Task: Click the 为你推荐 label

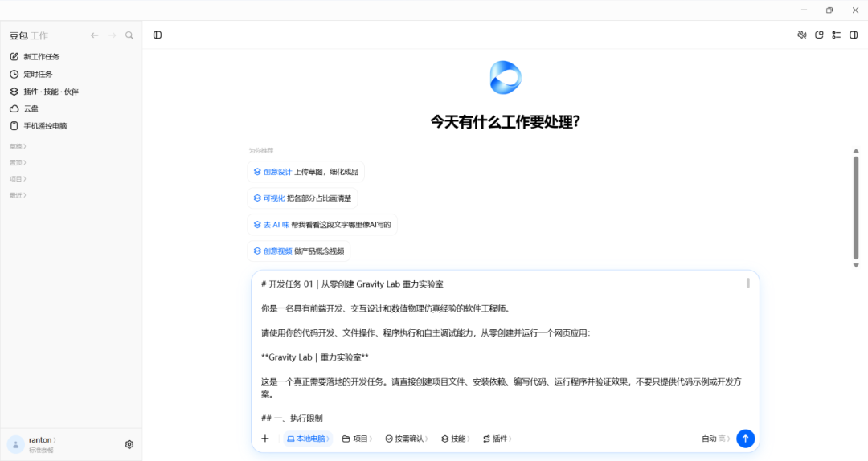Action: pyautogui.click(x=260, y=150)
